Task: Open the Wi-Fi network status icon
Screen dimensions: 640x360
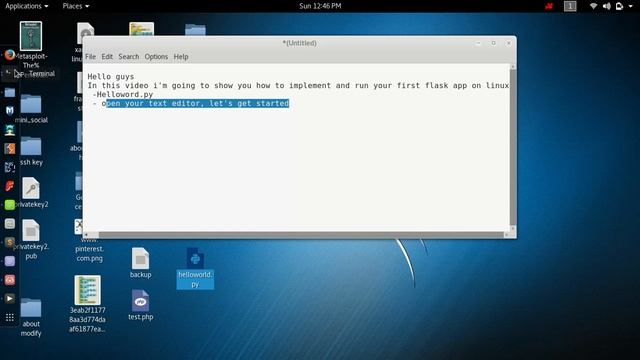Action: (593, 6)
